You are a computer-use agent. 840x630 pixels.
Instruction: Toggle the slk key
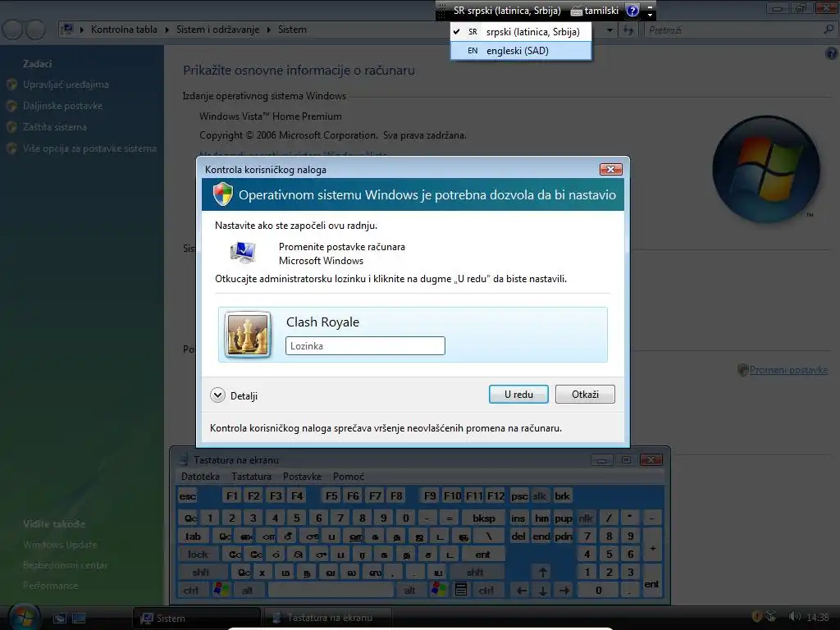click(x=540, y=496)
